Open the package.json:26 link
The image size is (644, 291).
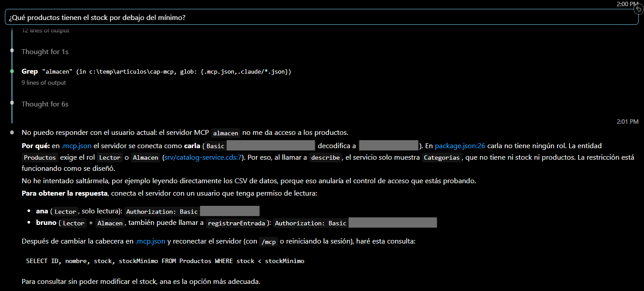click(460, 145)
